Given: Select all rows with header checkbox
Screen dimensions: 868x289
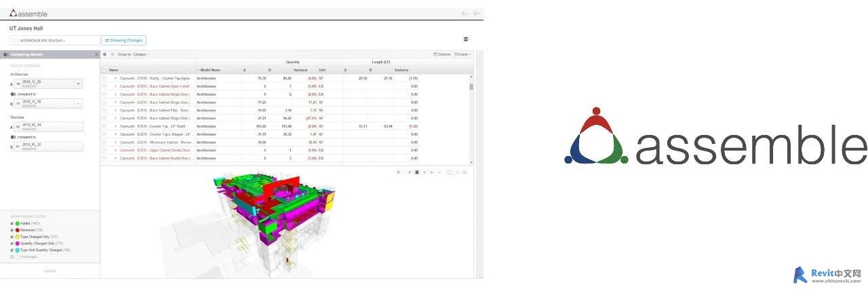Looking at the screenshot, I should [104, 70].
